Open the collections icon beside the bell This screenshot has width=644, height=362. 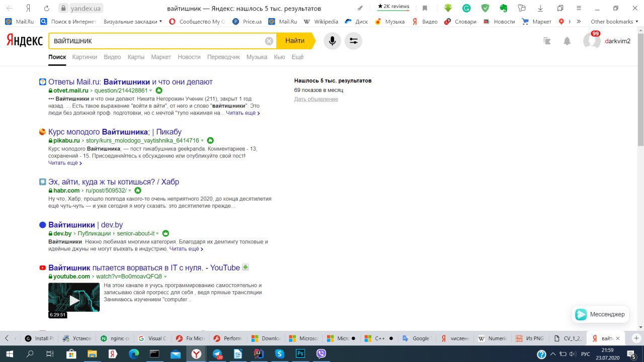pyautogui.click(x=547, y=41)
